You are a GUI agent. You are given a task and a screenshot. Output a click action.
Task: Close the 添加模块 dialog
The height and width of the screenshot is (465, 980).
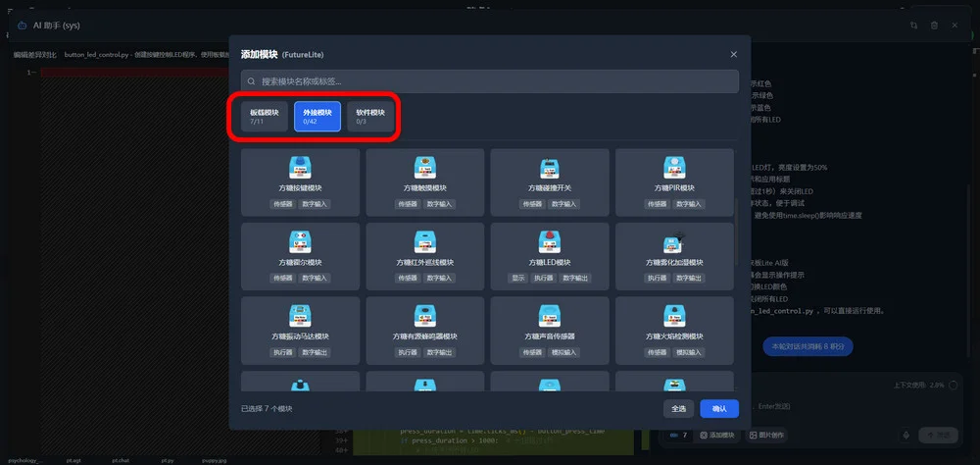(x=734, y=54)
